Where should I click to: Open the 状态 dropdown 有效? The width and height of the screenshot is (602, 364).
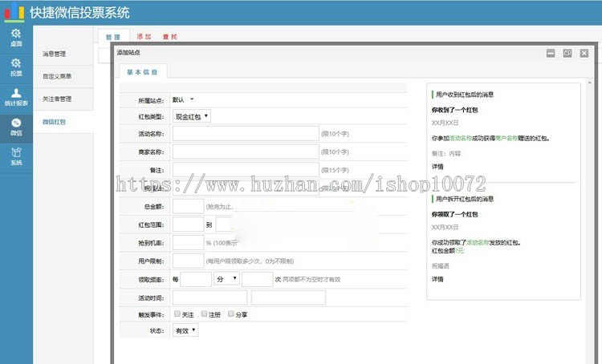(185, 330)
